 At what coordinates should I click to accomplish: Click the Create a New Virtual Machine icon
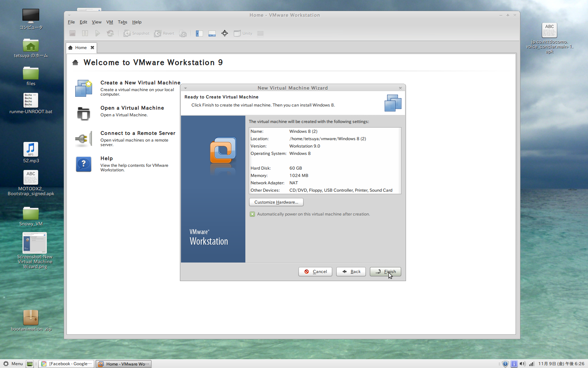pyautogui.click(x=84, y=88)
